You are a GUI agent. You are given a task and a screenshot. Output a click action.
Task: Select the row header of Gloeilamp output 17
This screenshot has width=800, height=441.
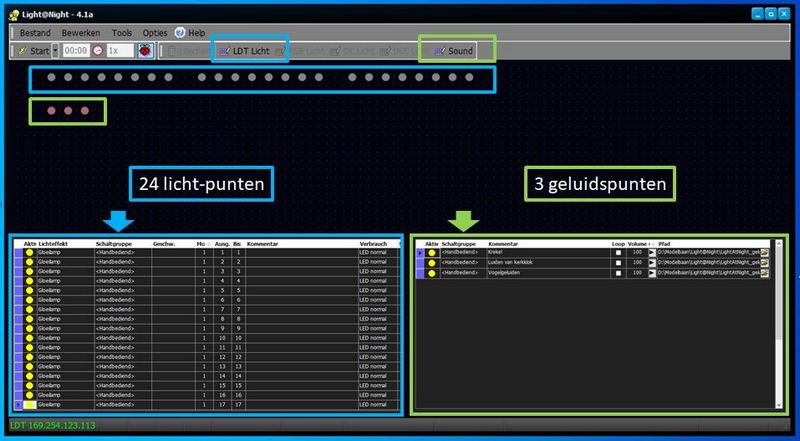[18, 405]
